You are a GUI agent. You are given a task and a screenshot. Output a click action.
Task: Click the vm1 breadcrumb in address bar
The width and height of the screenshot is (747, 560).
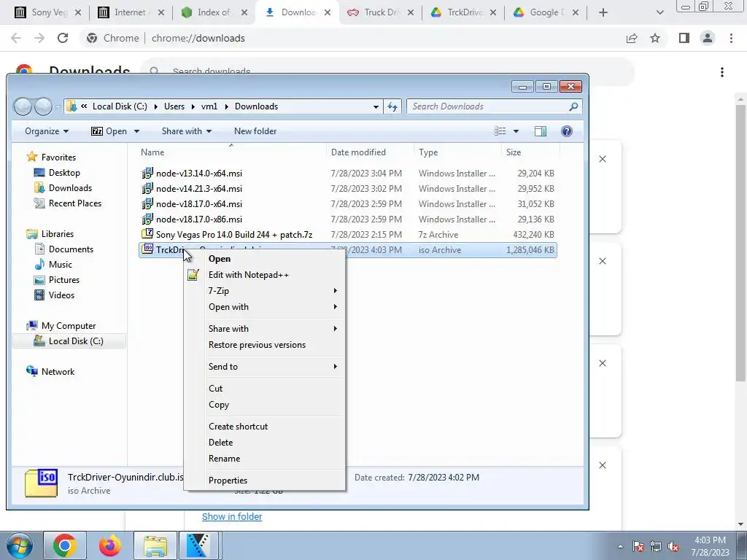(209, 106)
